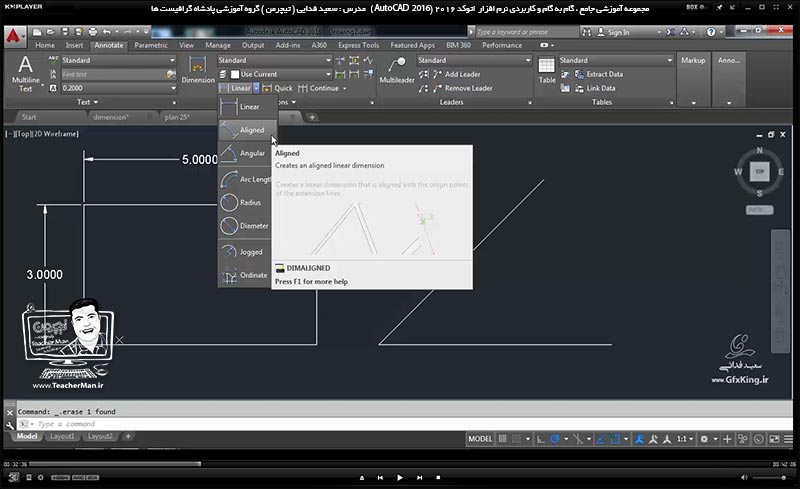Toggle MODEL space button in the status bar

click(x=480, y=439)
